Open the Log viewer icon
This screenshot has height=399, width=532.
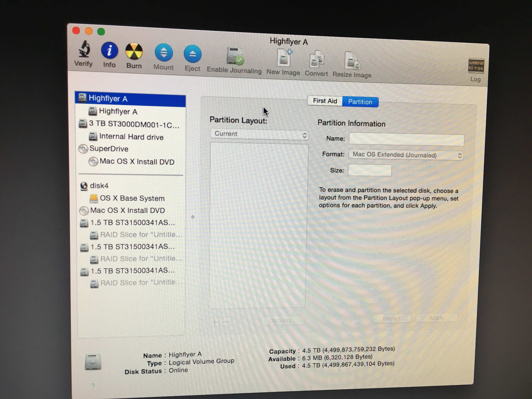[476, 66]
